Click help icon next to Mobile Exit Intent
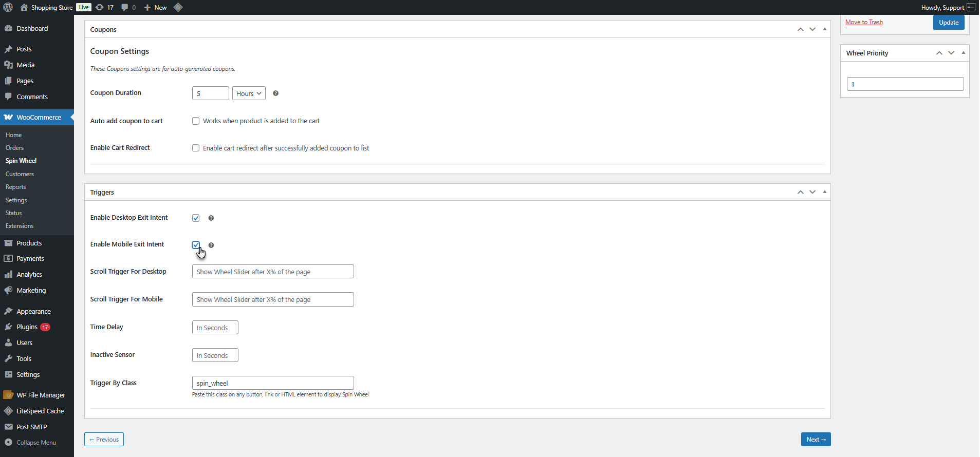The width and height of the screenshot is (980, 457). tap(211, 245)
